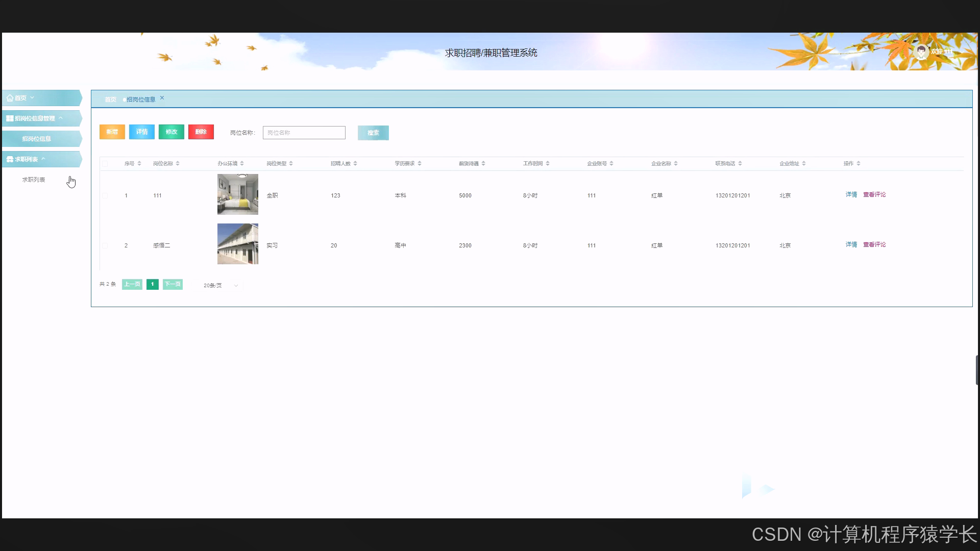Click the icon beside 求职列表 menu
Image resolution: width=980 pixels, height=551 pixels.
10,159
